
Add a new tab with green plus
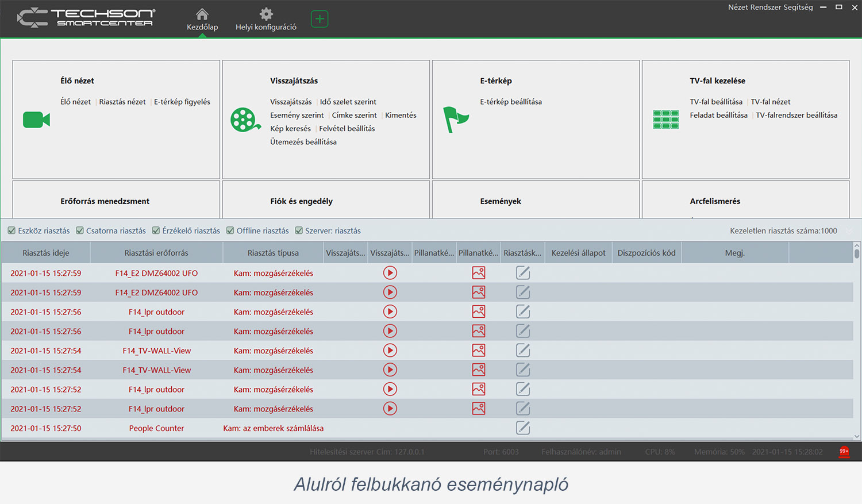point(320,19)
